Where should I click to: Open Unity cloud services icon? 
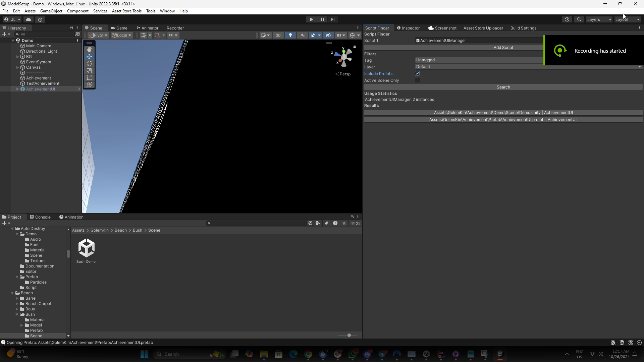pos(29,19)
